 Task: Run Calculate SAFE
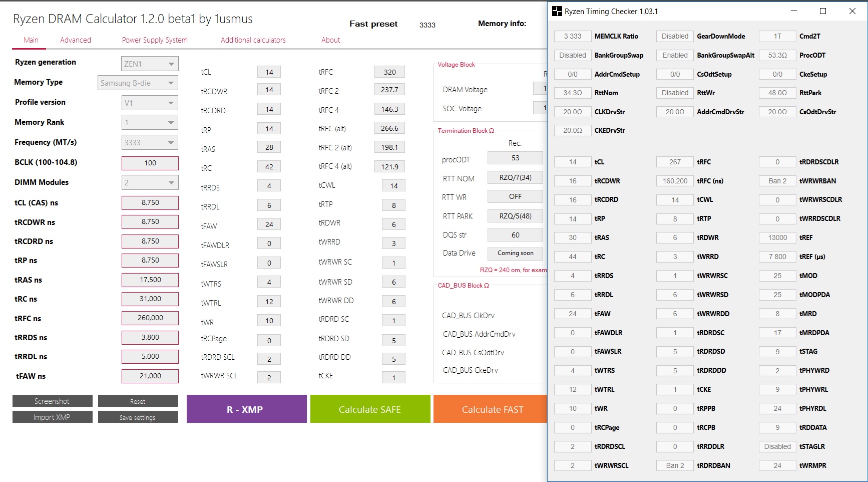pyautogui.click(x=370, y=409)
